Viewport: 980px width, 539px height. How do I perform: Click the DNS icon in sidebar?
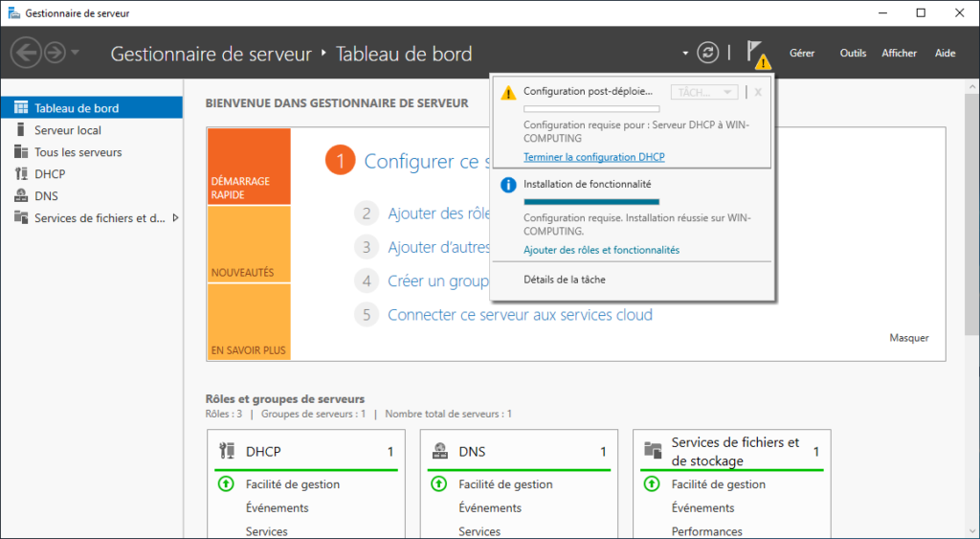pos(21,196)
